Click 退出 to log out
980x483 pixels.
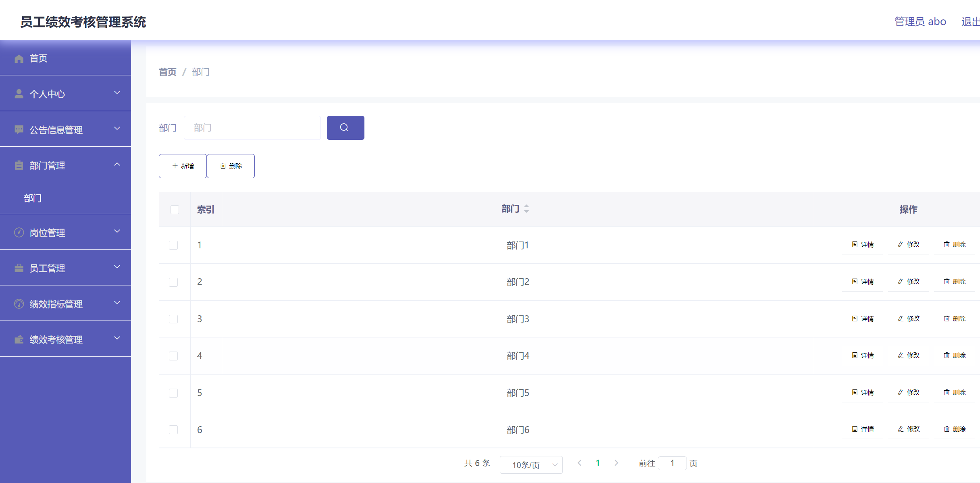[x=970, y=21]
